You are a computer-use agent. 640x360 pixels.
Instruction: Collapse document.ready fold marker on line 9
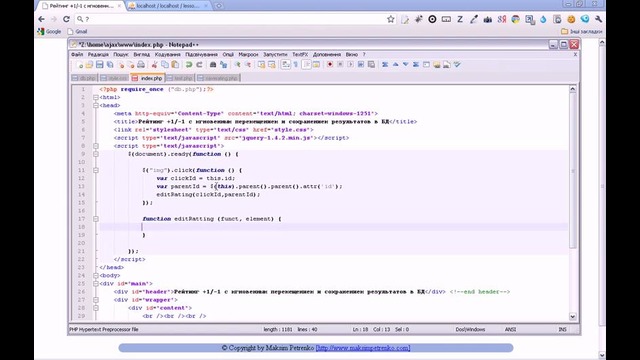pos(96,154)
